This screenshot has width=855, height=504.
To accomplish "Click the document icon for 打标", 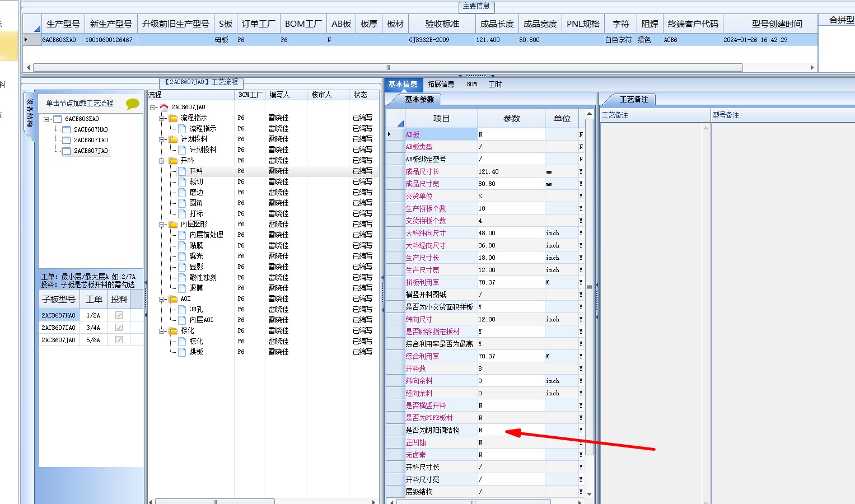I will [x=182, y=213].
